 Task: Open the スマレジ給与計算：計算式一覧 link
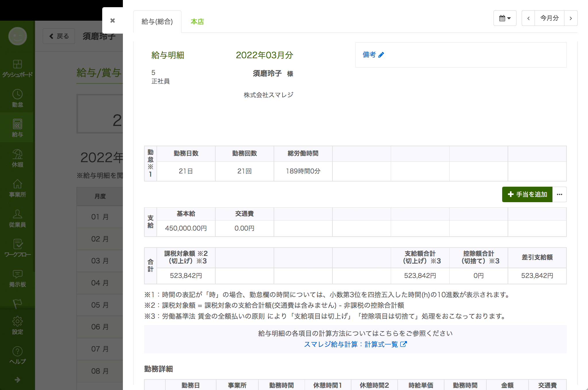pos(356,344)
